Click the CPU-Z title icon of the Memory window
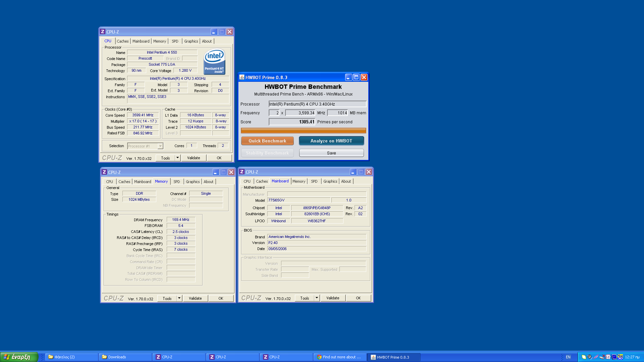The image size is (644, 362). [x=104, y=172]
